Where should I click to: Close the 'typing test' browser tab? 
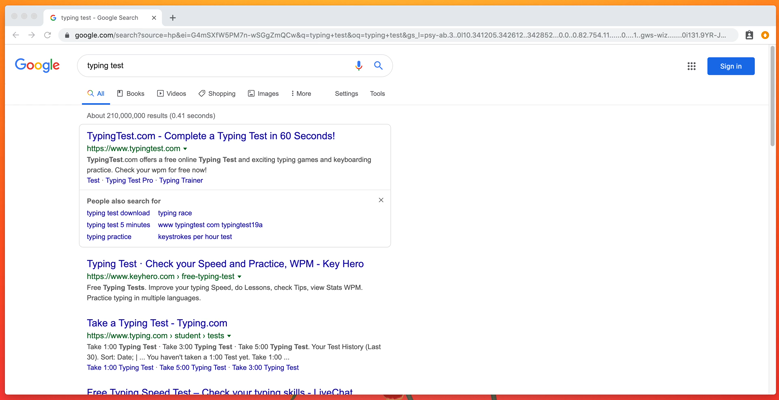pos(154,17)
